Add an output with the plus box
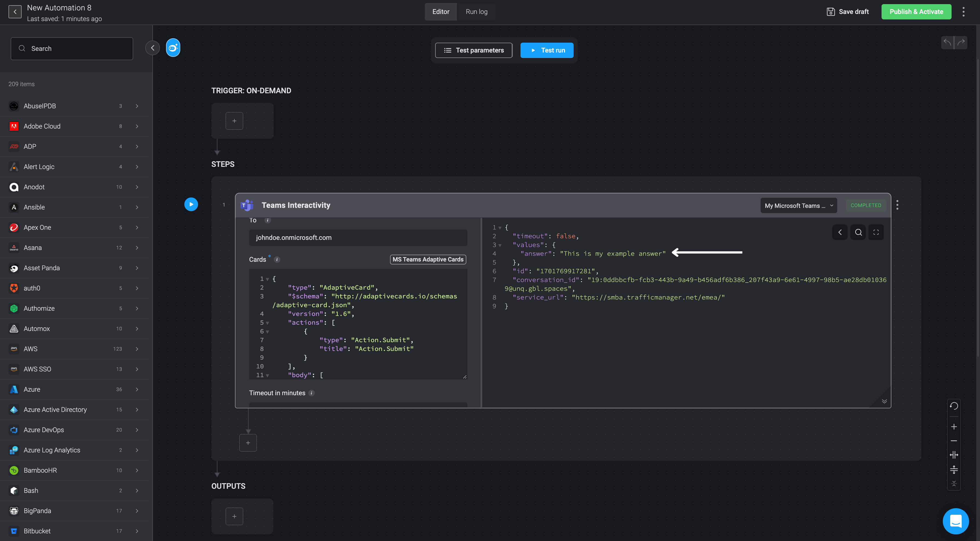The image size is (980, 541). 234,516
